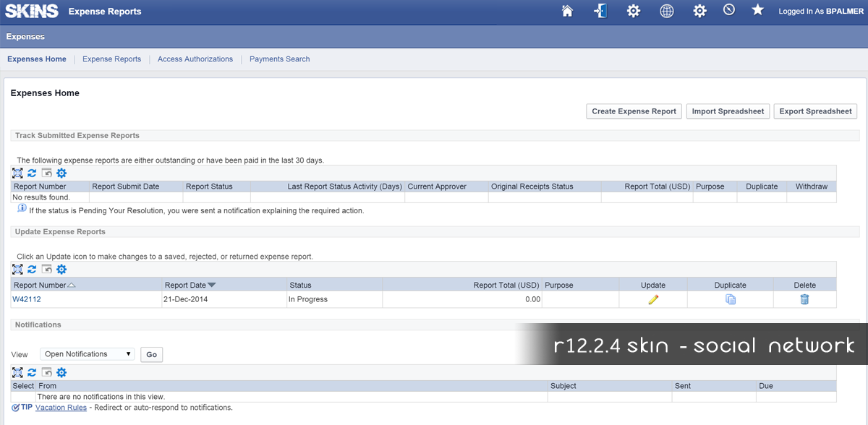Click the compass navigator icon in the header
The height and width of the screenshot is (425, 868).
pyautogui.click(x=728, y=10)
